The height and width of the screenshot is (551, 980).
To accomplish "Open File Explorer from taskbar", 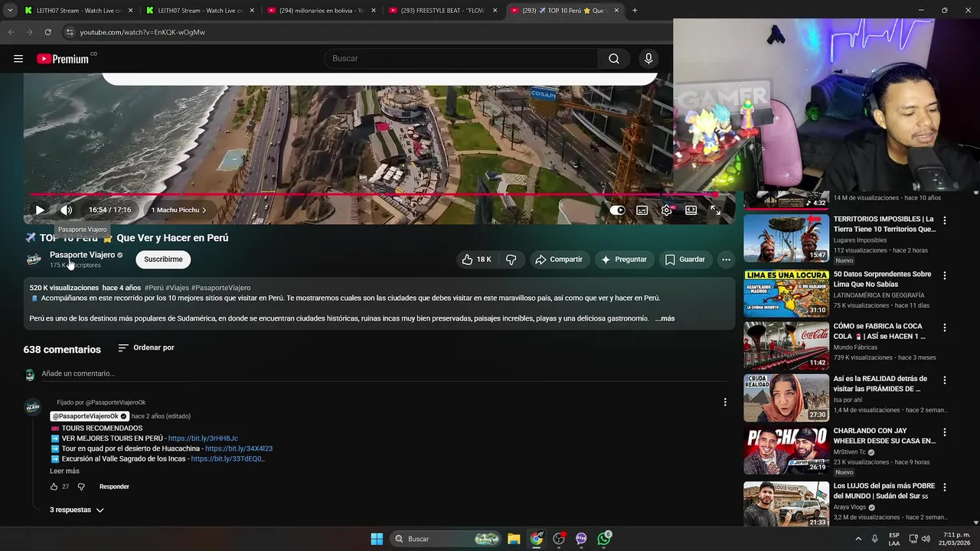I will coord(514,539).
